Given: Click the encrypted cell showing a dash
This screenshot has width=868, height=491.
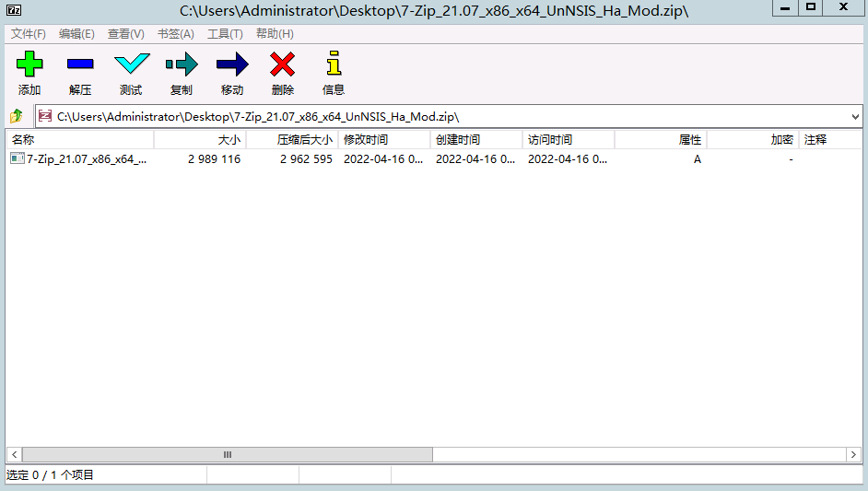Looking at the screenshot, I should pyautogui.click(x=791, y=158).
